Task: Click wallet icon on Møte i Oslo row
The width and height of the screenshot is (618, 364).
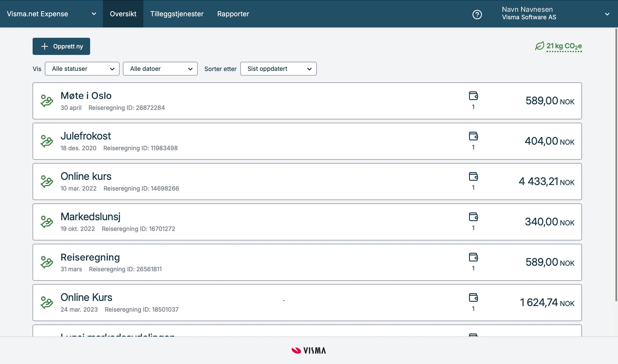Action: click(x=473, y=96)
